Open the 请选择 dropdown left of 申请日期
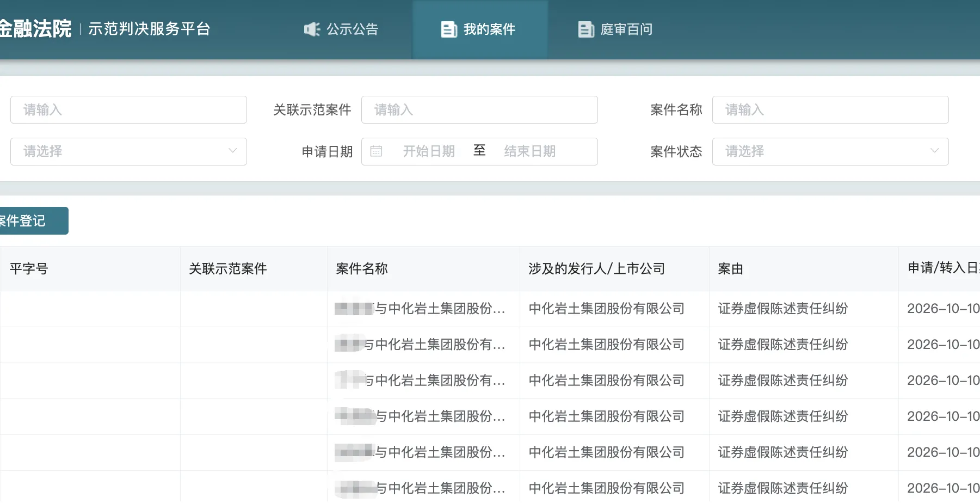This screenshot has height=503, width=980. pos(128,151)
